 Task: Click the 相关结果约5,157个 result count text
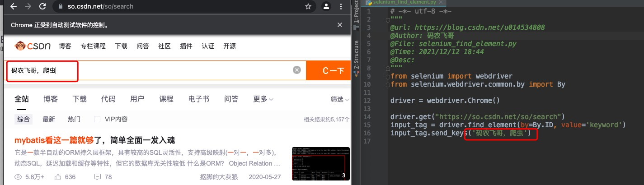tap(327, 120)
